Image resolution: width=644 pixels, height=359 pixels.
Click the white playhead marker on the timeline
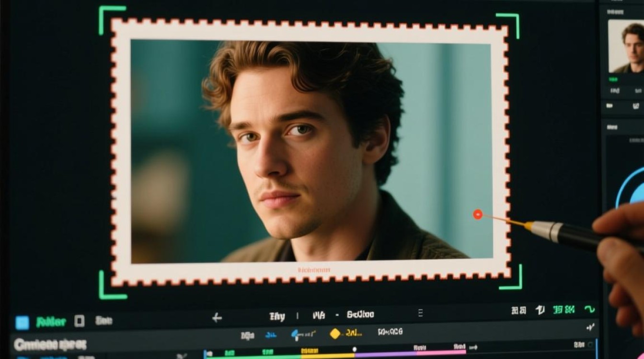355,349
